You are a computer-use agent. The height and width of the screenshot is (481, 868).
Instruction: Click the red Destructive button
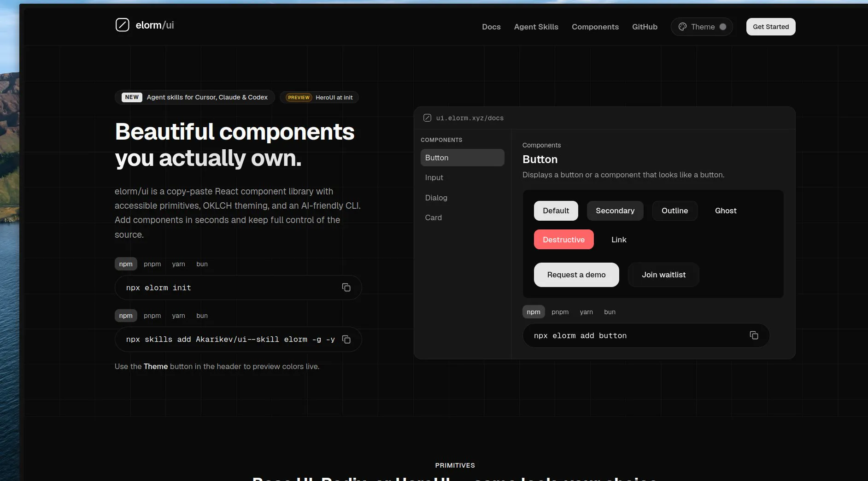563,240
